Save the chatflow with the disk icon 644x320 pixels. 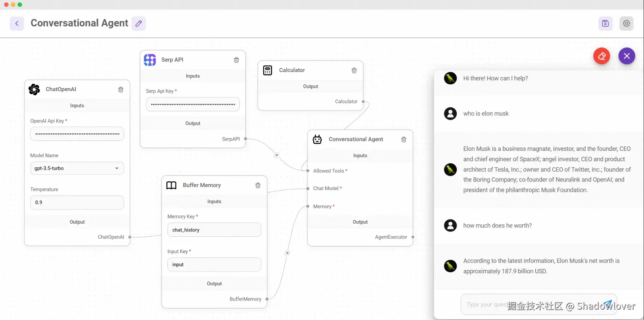(x=605, y=23)
